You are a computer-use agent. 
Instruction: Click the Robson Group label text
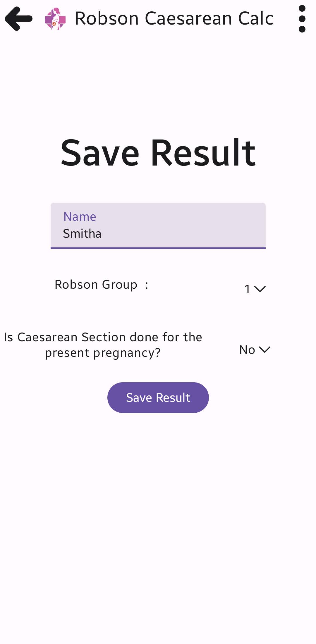tap(96, 285)
